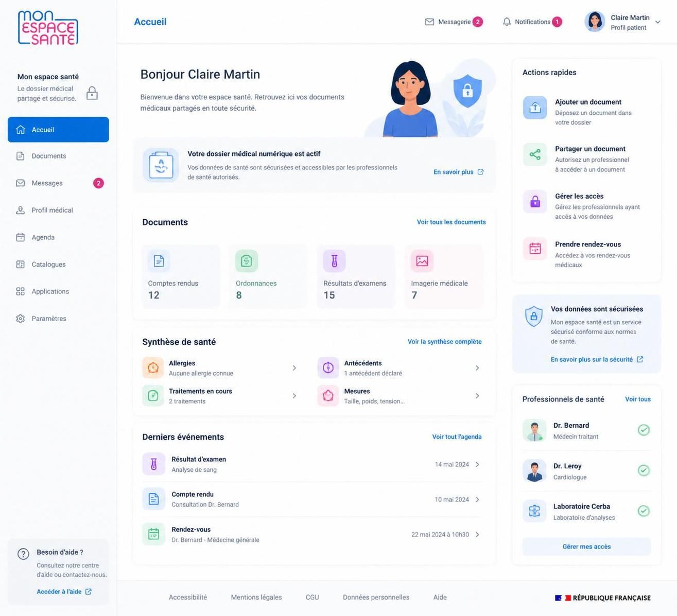Click the padlock icon under Mon espace santé
This screenshot has width=677, height=616.
click(x=92, y=93)
